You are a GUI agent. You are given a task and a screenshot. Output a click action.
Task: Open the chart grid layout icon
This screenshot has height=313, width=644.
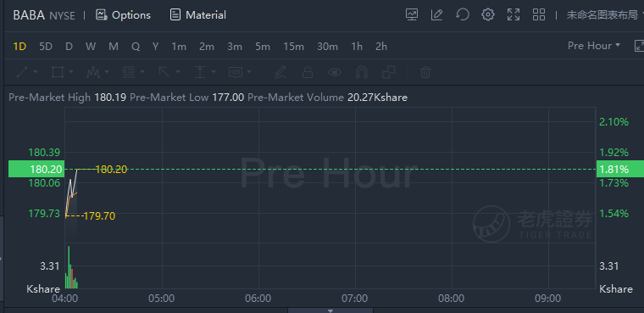pos(539,14)
